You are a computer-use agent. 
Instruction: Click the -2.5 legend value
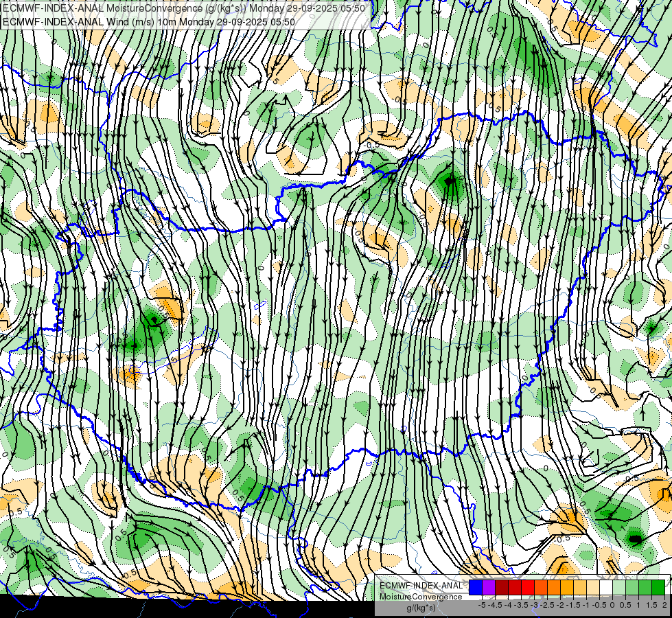[547, 605]
